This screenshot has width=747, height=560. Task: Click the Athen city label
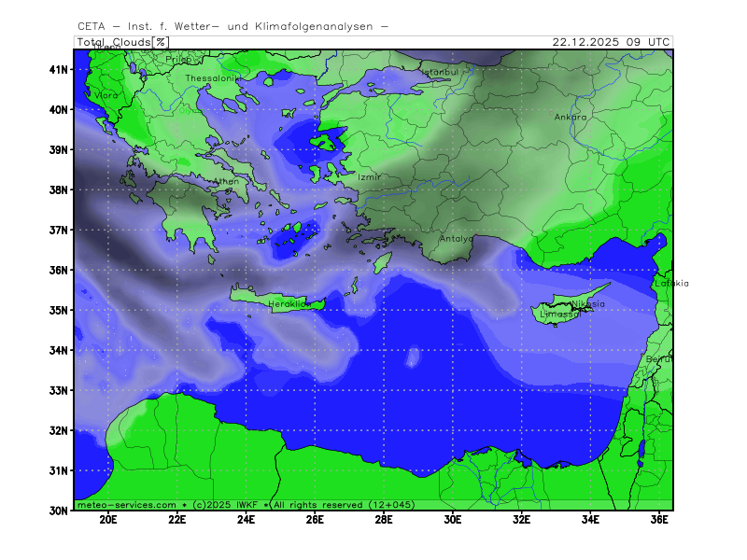pyautogui.click(x=226, y=182)
